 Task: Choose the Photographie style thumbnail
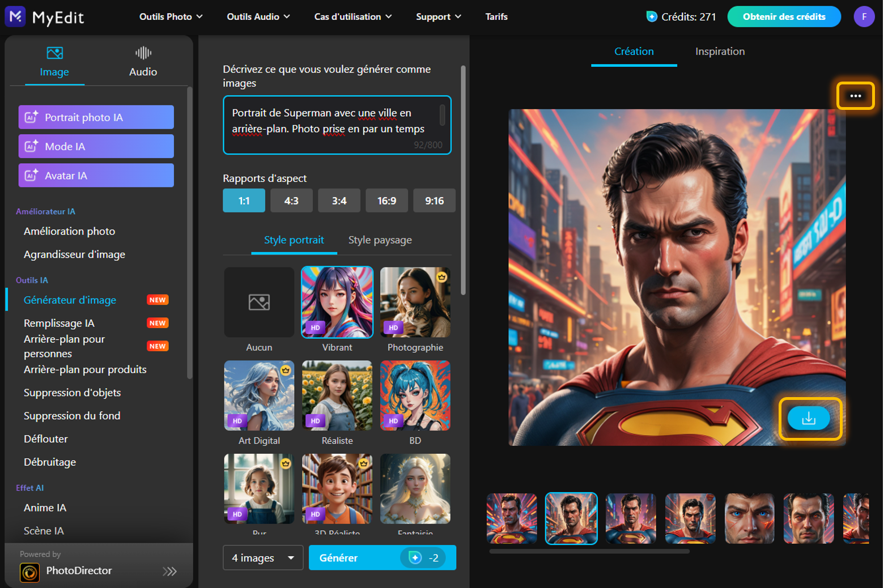[415, 302]
